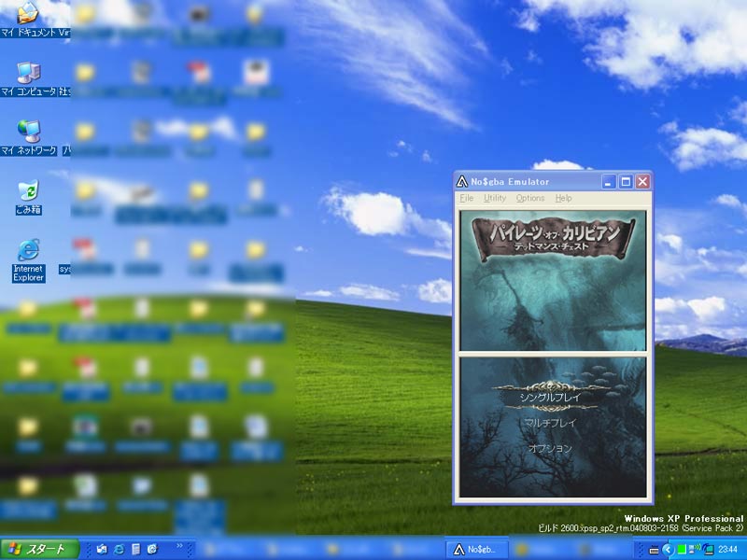
Task: Select the Internet Explorer desktop icon
Action: click(x=29, y=261)
